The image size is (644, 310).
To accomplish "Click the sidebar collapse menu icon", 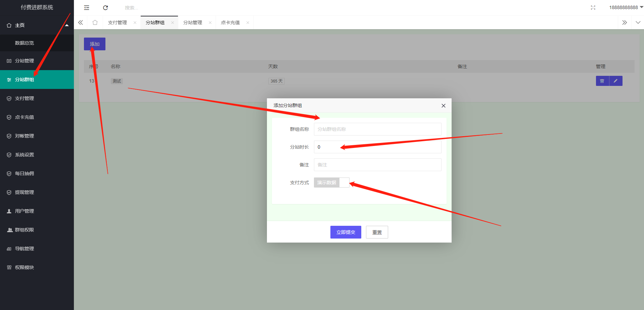I will tap(87, 8).
